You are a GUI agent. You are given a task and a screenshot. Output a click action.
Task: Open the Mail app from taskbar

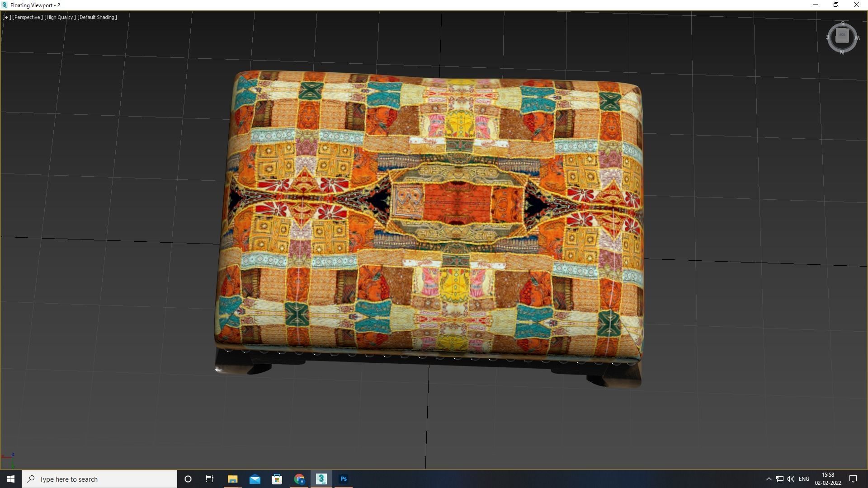255,479
